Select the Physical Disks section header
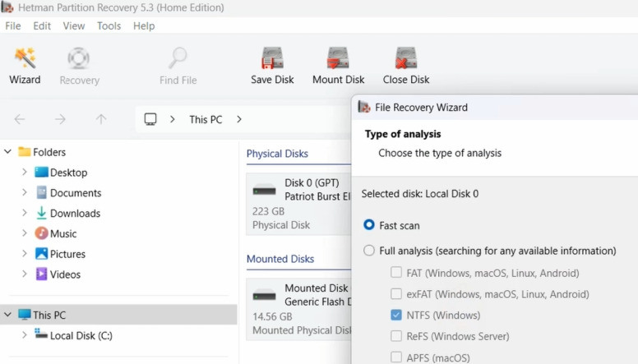638x364 pixels. click(277, 154)
